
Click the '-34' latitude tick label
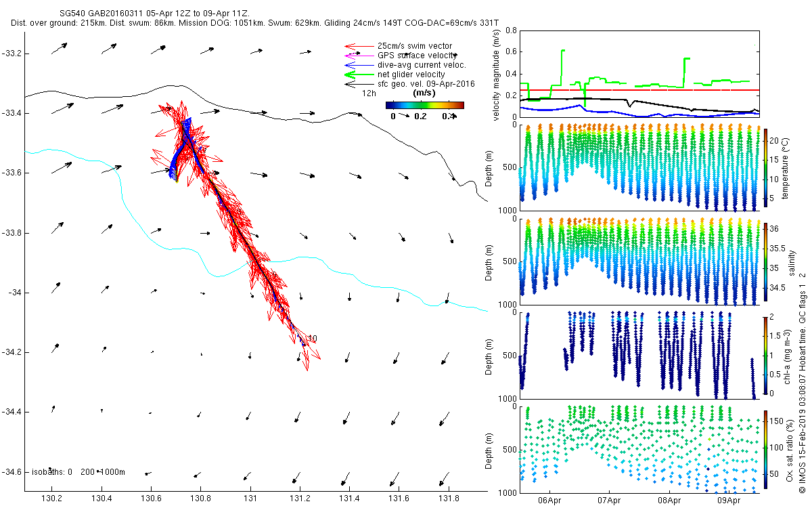point(14,293)
